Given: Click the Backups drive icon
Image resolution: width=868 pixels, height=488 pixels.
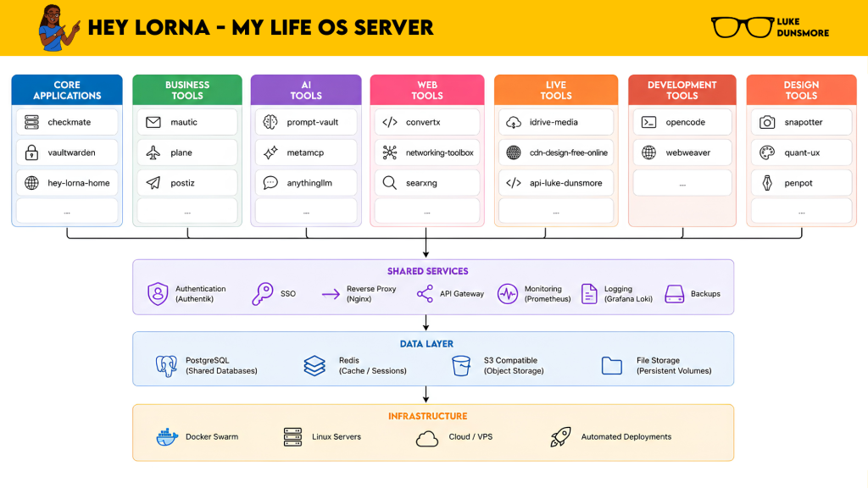Looking at the screenshot, I should [674, 294].
